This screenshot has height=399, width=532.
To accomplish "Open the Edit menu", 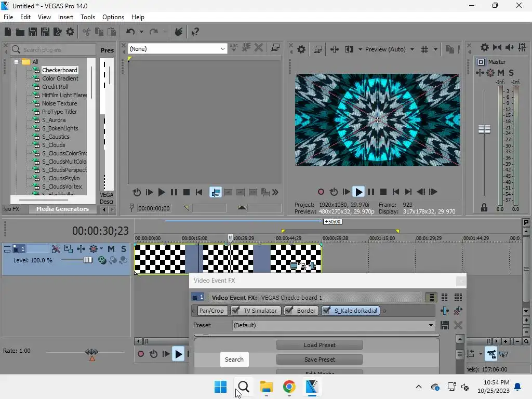I will [x=25, y=17].
